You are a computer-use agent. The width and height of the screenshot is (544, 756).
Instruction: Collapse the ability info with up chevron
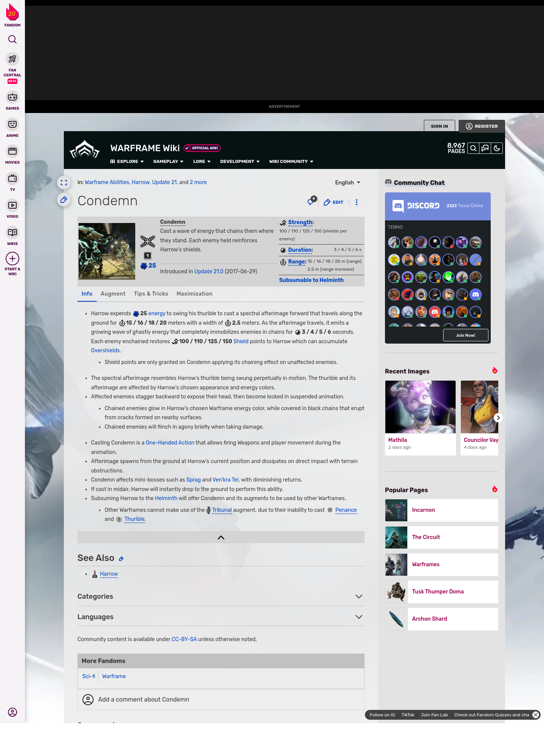click(221, 538)
